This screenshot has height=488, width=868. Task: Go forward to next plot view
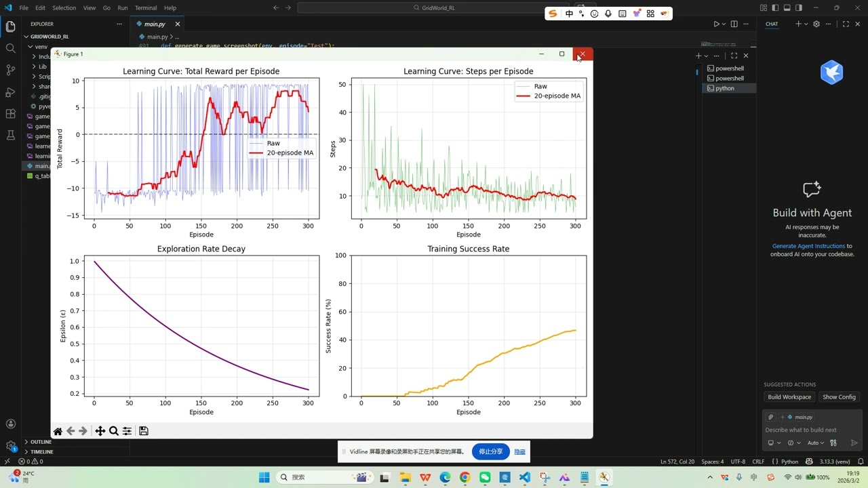coord(83,431)
